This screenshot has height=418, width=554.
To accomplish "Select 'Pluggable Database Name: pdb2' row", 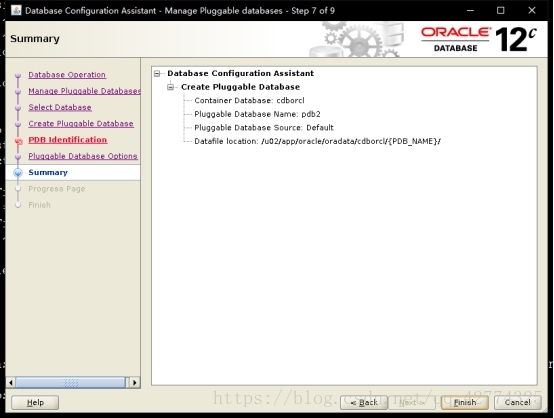I will [257, 114].
